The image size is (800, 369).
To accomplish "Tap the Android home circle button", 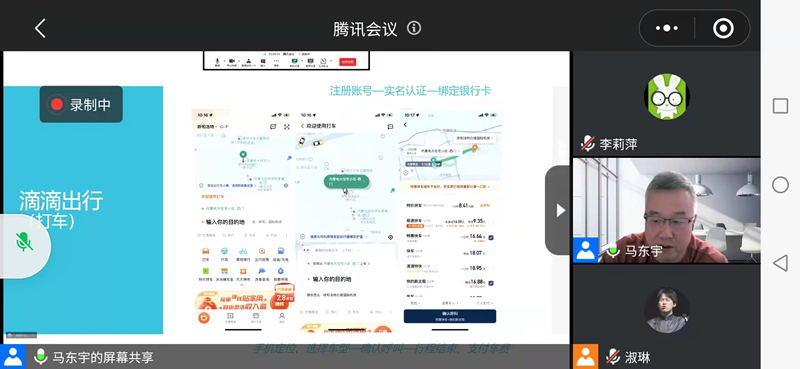I will coord(780,184).
